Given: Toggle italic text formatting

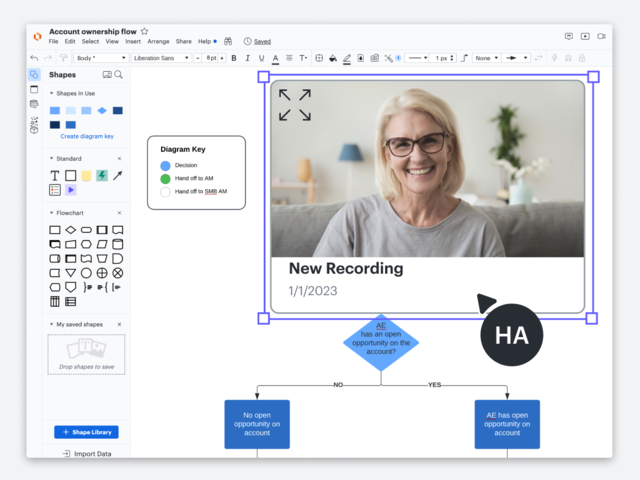Looking at the screenshot, I should click(248, 58).
